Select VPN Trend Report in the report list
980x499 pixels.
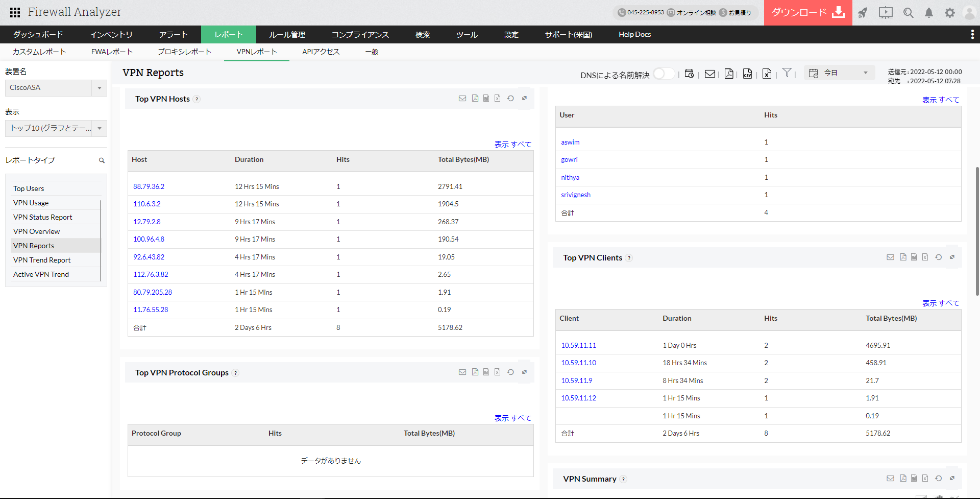[42, 260]
